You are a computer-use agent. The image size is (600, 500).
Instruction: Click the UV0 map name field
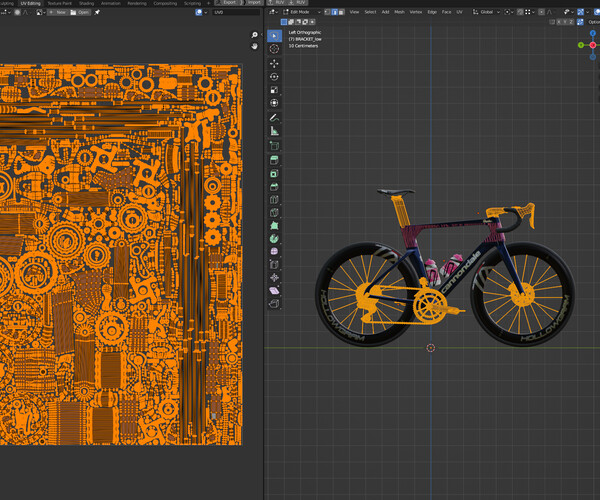click(236, 12)
